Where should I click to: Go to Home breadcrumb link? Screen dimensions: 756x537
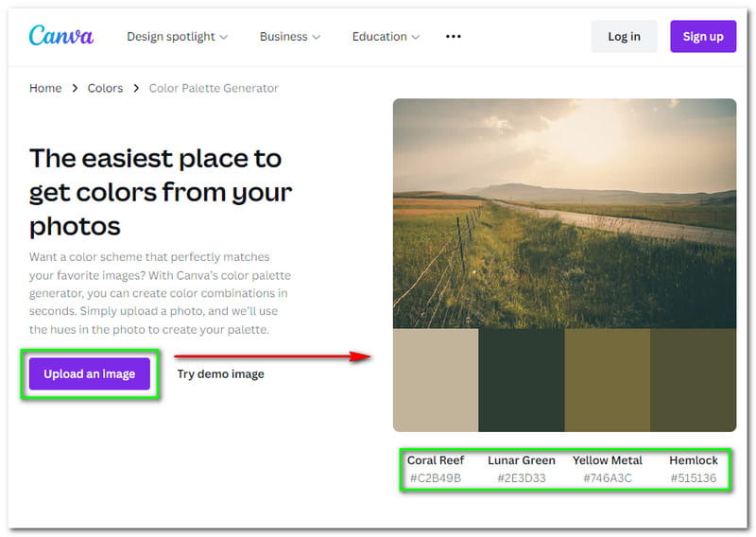(45, 88)
